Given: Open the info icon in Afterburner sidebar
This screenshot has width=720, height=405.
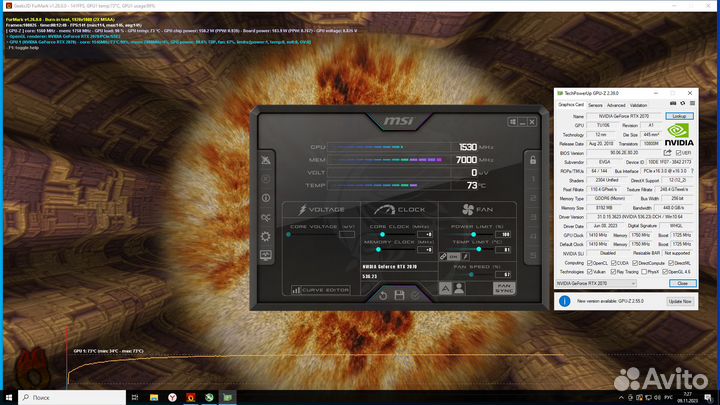Looking at the screenshot, I should (266, 198).
